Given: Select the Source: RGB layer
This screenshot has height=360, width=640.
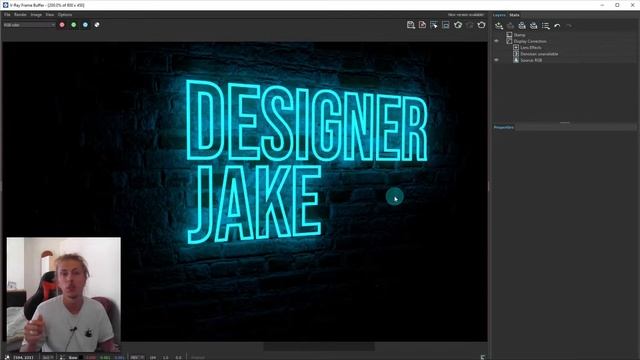Looking at the screenshot, I should 531,60.
